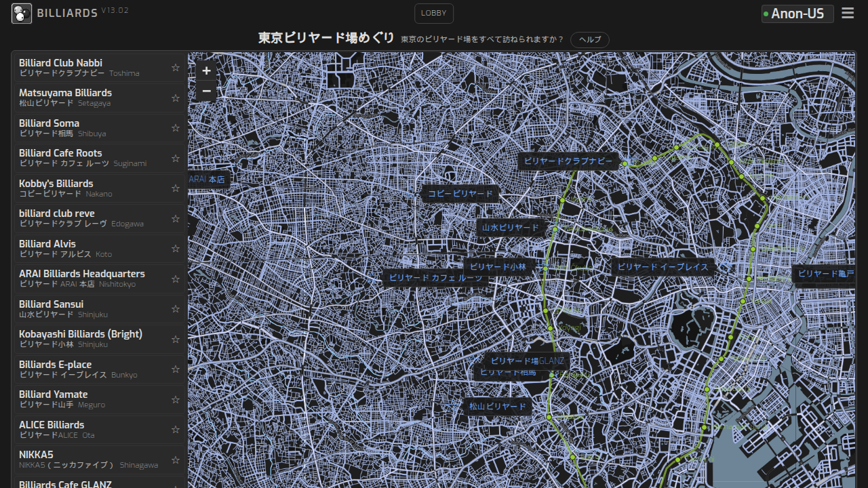
Task: Toggle the Billiard Cafe Roots star
Action: 176,158
